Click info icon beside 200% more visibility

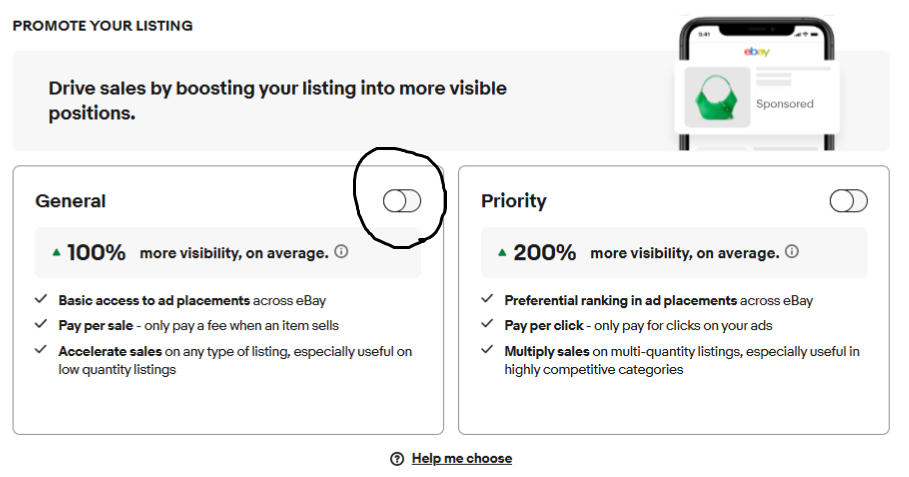tap(792, 252)
